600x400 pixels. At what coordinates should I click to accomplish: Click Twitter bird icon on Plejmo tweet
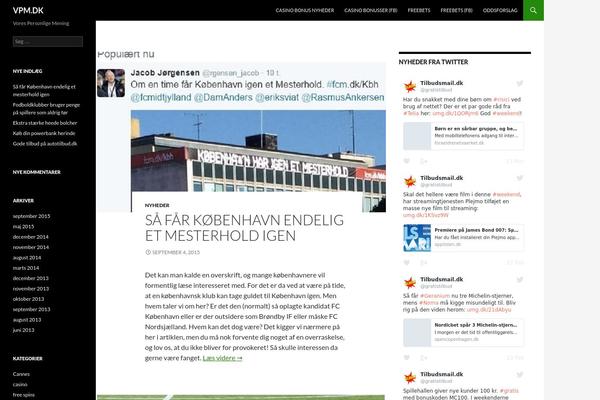(519, 178)
